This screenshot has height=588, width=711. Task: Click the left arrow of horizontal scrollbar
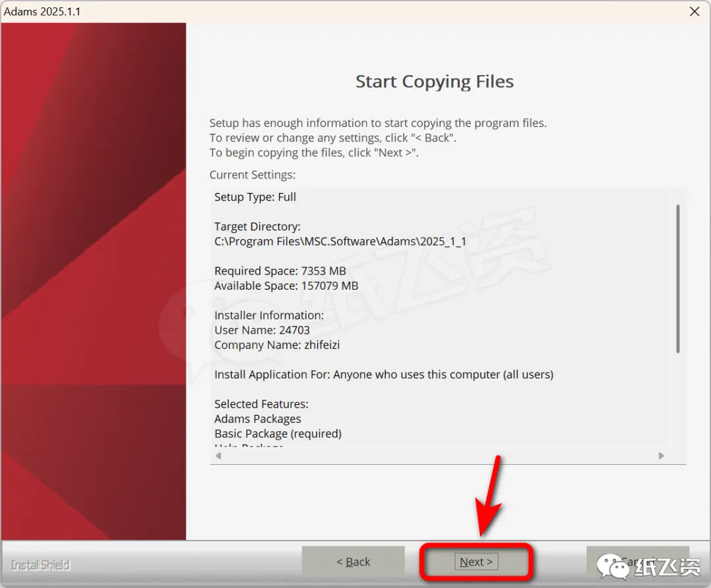pos(219,456)
